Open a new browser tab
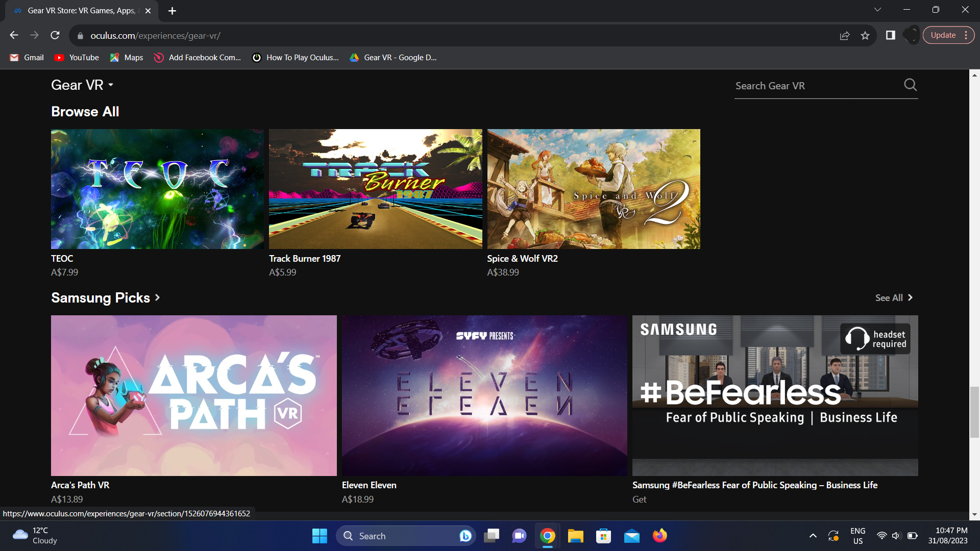Viewport: 980px width, 551px height. (x=173, y=11)
